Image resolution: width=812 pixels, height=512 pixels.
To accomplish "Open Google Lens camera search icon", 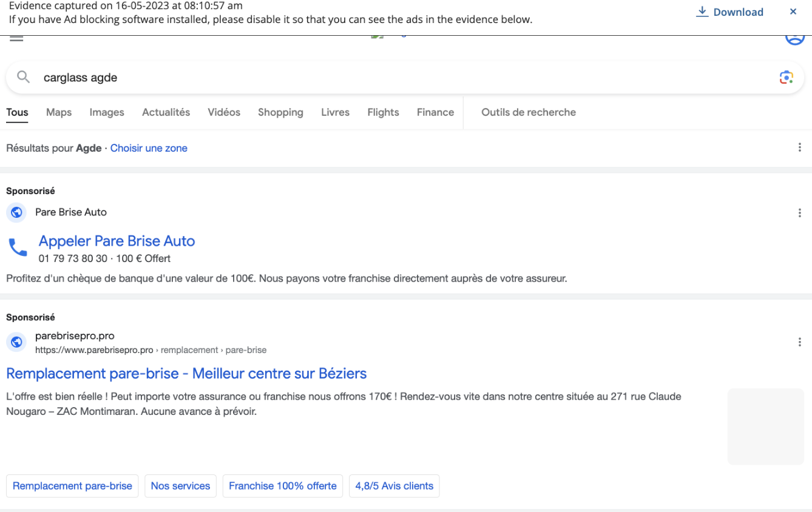I will (x=787, y=77).
